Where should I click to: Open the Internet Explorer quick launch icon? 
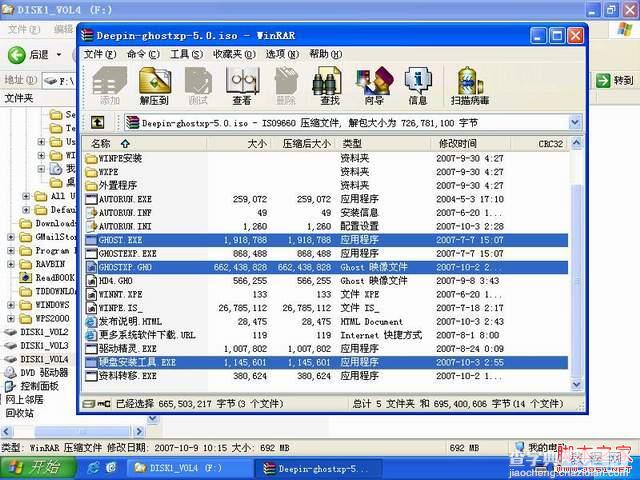(93, 468)
